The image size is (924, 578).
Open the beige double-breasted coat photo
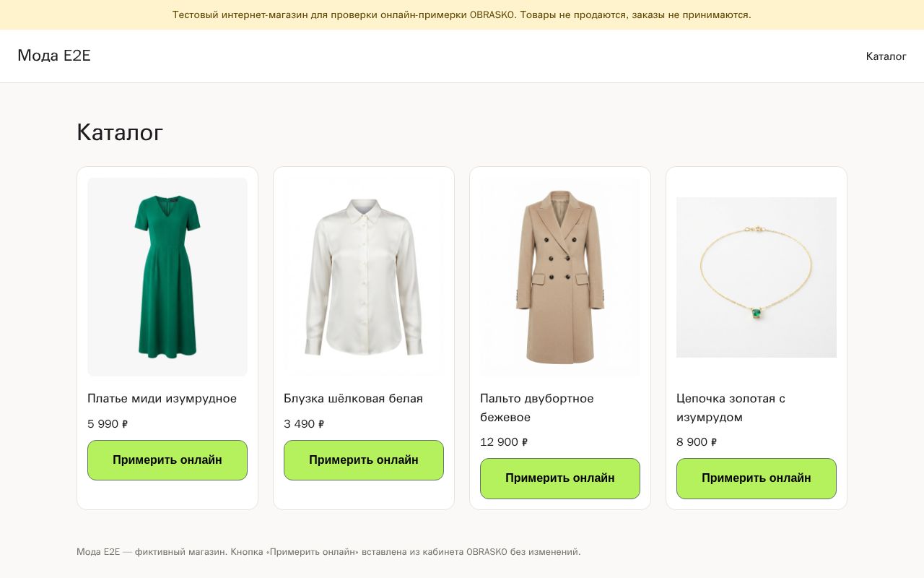560,277
